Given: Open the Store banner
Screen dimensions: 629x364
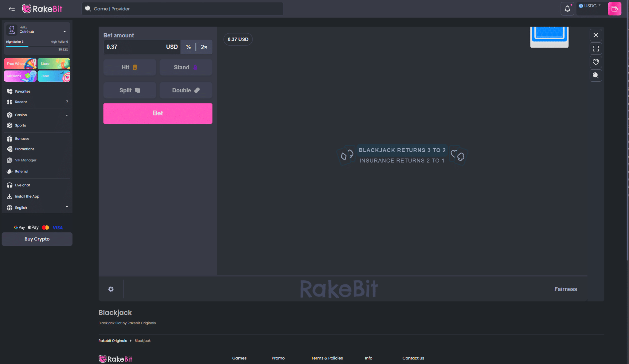Looking at the screenshot, I should click(54, 64).
